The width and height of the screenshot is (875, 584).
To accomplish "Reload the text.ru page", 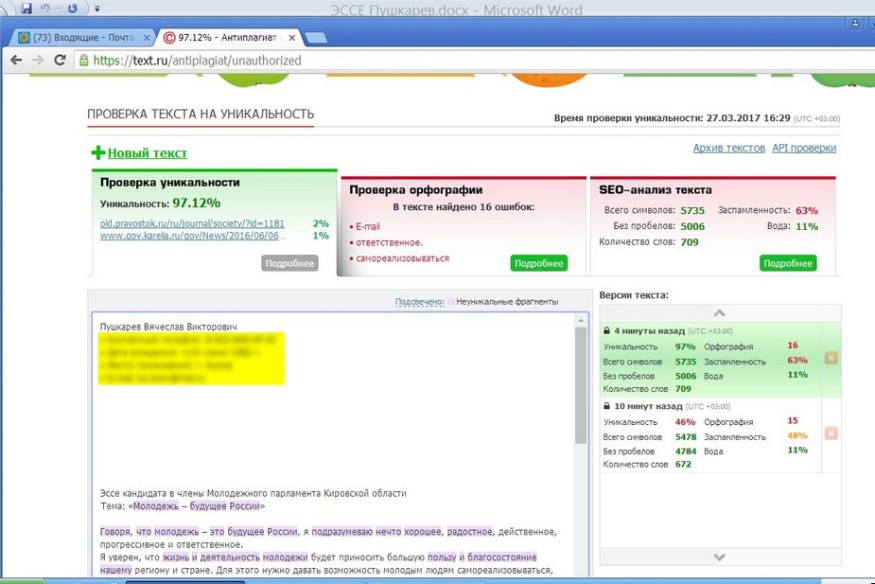I will tap(60, 60).
